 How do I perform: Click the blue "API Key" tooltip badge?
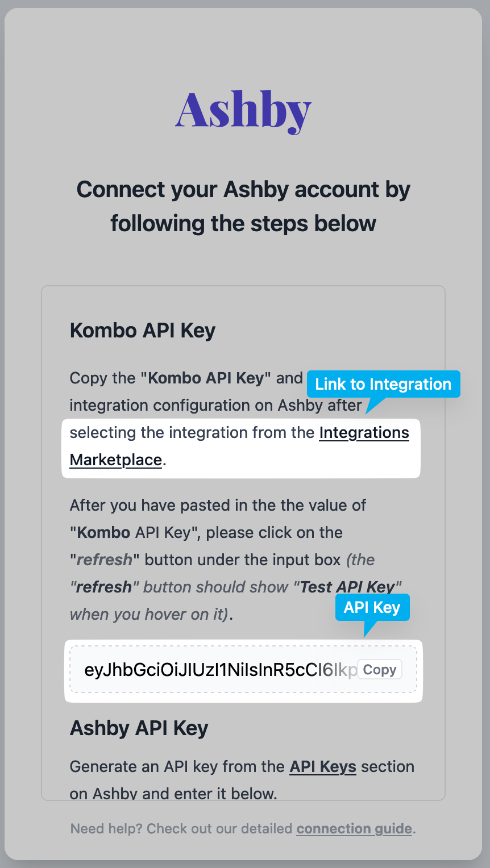(x=372, y=607)
